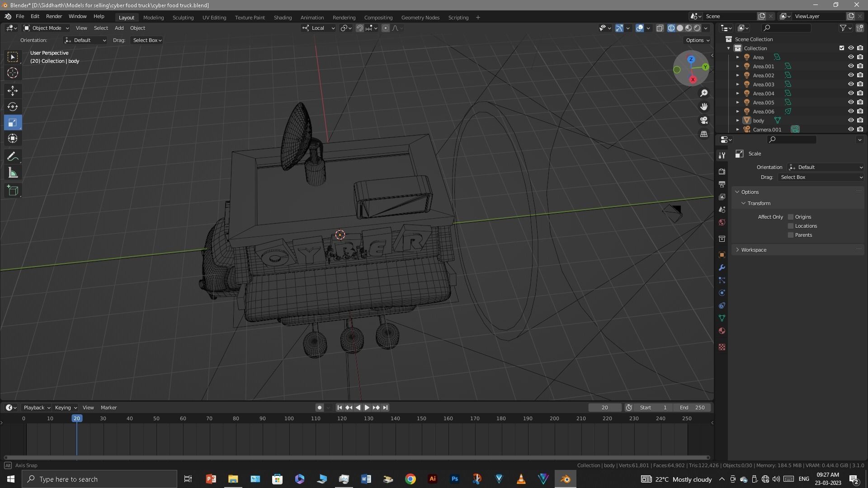868x488 pixels.
Task: Disable Area.005 in renders
Action: pyautogui.click(x=860, y=102)
